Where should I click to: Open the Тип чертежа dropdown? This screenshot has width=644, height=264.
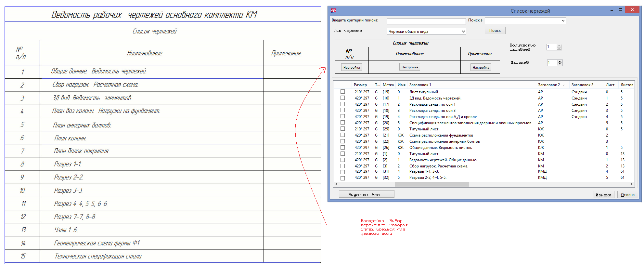pyautogui.click(x=463, y=32)
